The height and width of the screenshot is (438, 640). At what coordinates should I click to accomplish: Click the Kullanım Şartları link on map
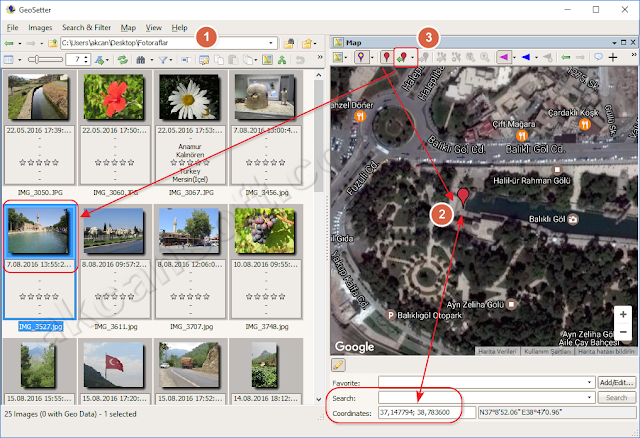(x=547, y=351)
